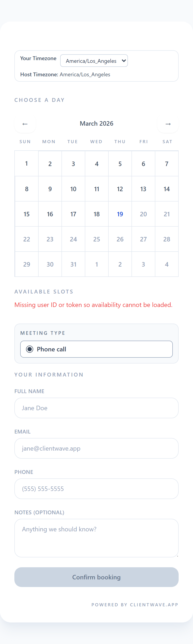Click into the Phone number field
Screen dimensions: 193x644
click(x=96, y=488)
